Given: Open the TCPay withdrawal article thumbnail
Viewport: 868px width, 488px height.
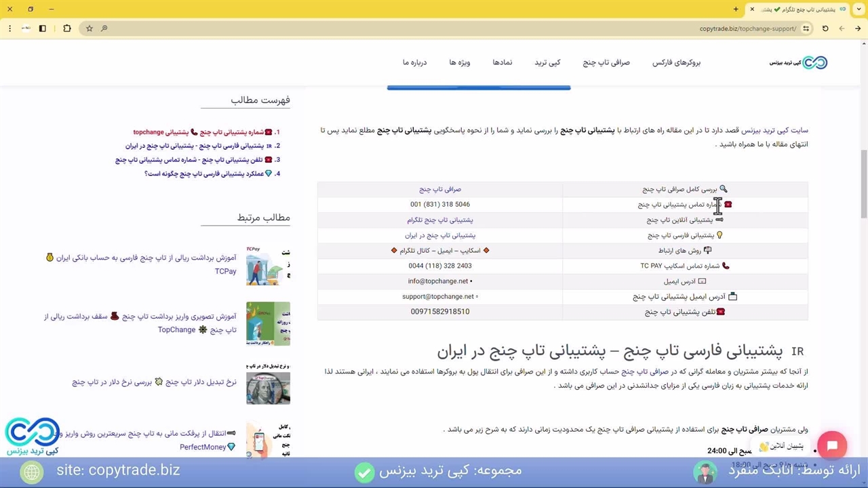Looking at the screenshot, I should (x=268, y=265).
